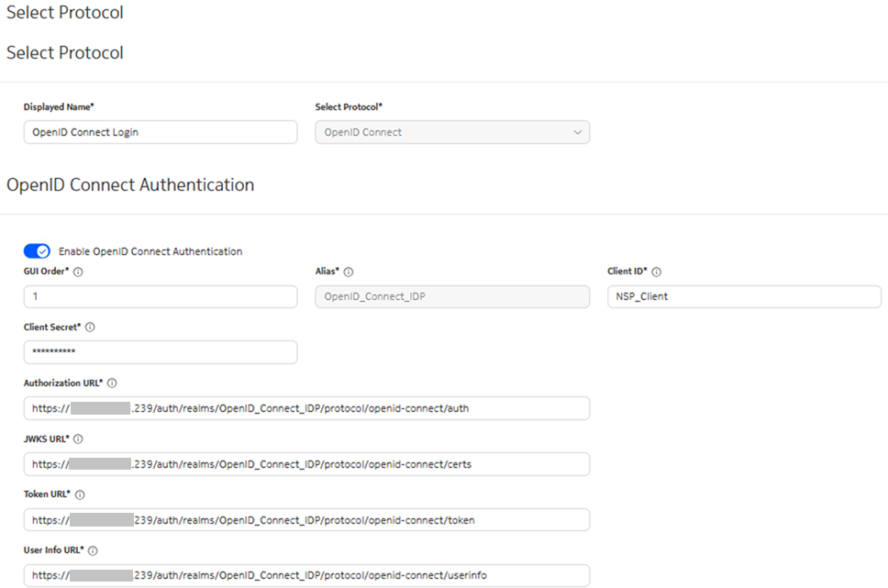Select the Client ID field with NSP_Client
Screen dimensions: 888x588
[743, 296]
